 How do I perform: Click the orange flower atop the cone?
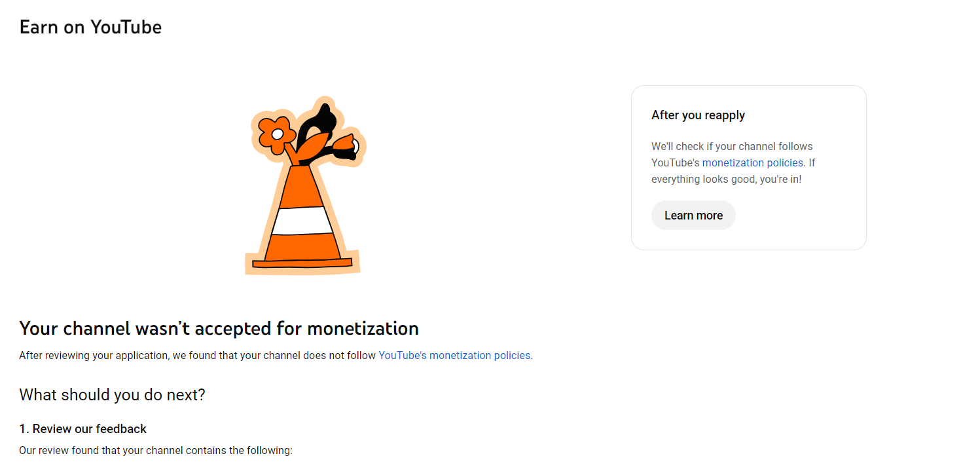pyautogui.click(x=275, y=133)
